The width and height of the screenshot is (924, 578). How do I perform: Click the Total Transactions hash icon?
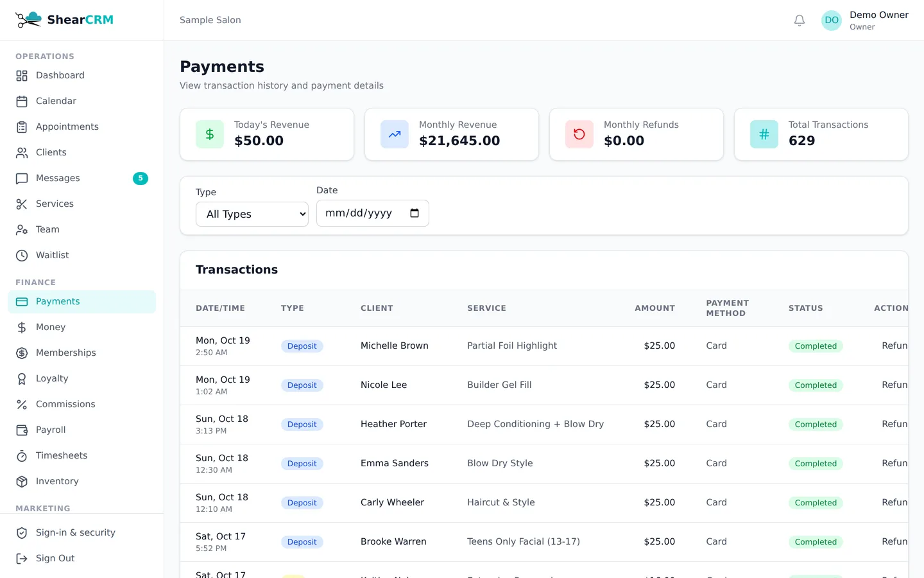(x=764, y=134)
